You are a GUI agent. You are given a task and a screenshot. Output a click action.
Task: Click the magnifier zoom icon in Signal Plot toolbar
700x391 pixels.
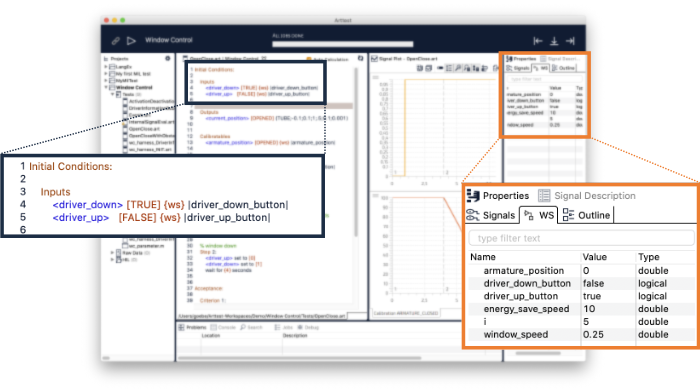pyautogui.click(x=458, y=68)
